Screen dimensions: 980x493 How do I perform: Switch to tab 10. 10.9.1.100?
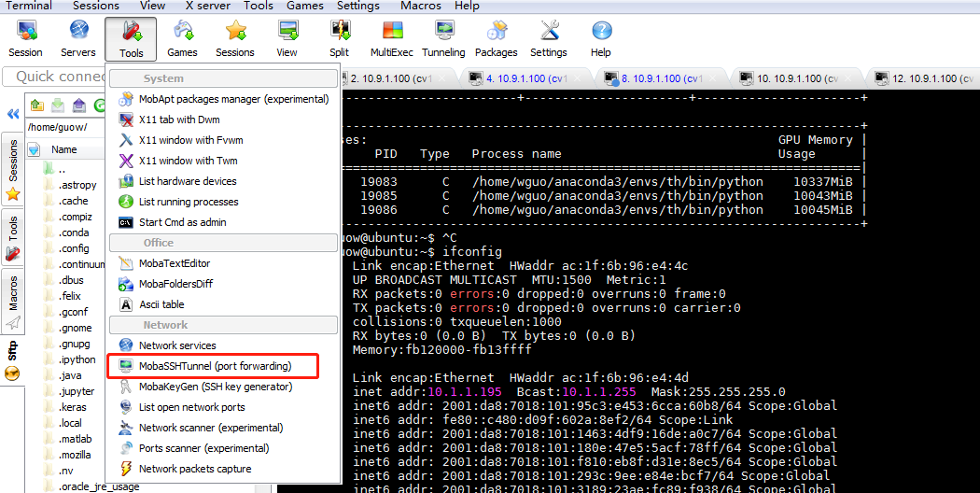pos(796,78)
